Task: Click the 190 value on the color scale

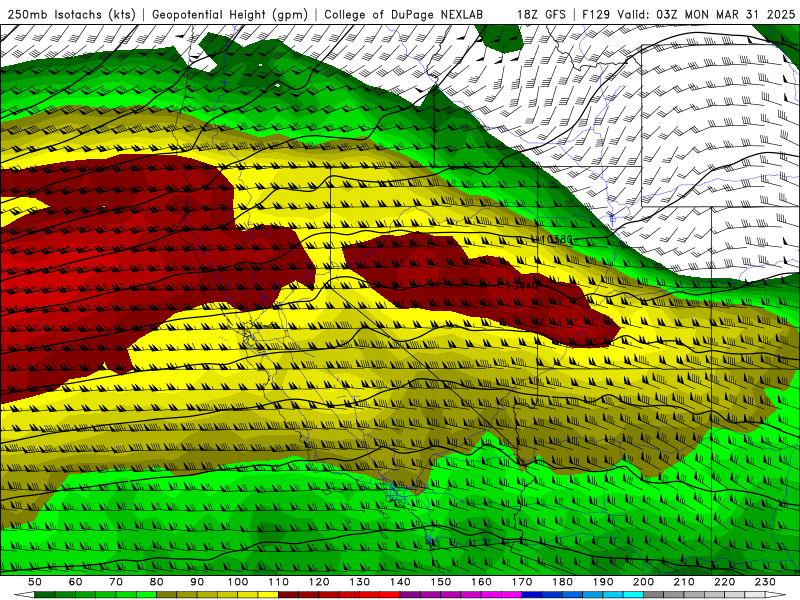Action: [x=603, y=582]
